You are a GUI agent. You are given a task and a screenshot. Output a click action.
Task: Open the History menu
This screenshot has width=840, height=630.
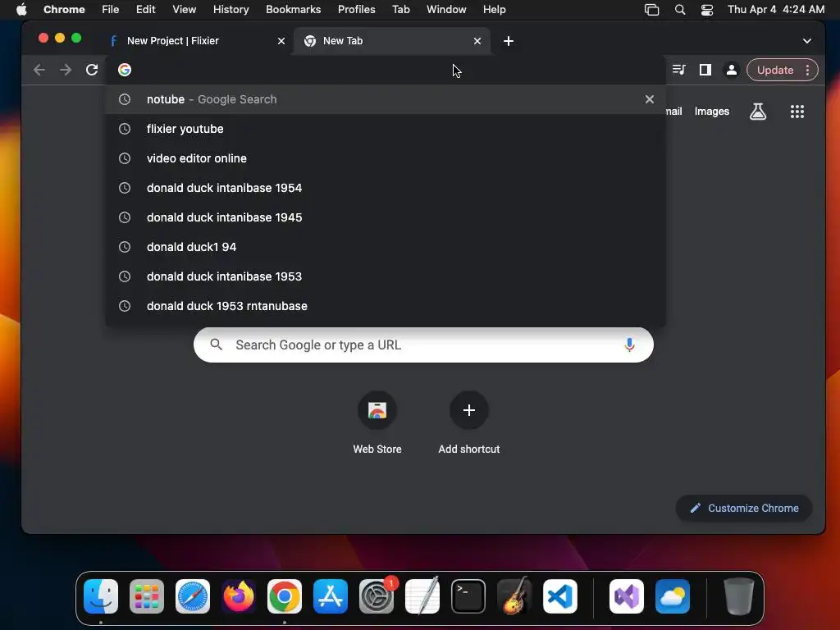231,9
